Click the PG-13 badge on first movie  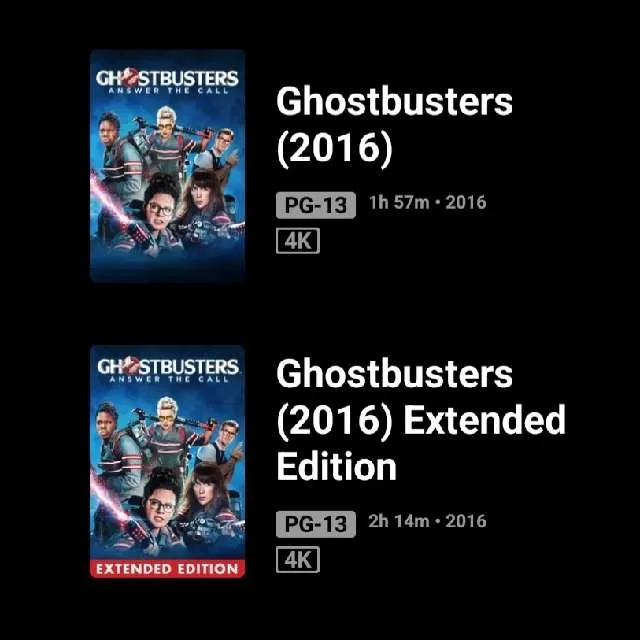(x=316, y=205)
